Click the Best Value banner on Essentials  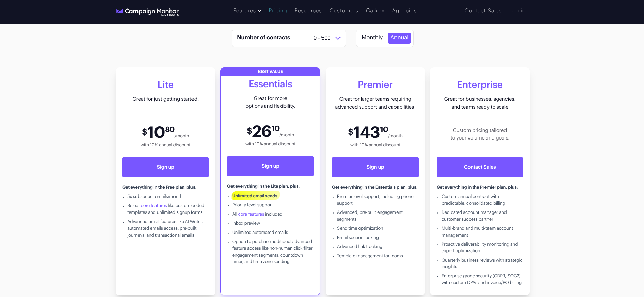[x=270, y=72]
